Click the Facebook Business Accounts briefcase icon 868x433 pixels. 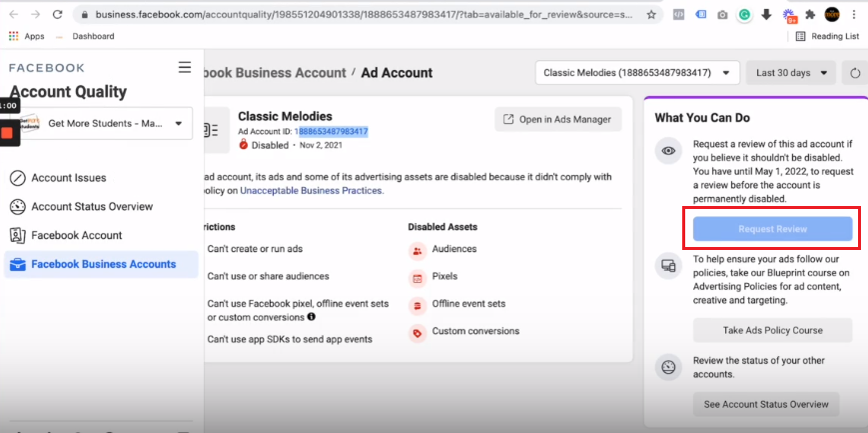(18, 264)
